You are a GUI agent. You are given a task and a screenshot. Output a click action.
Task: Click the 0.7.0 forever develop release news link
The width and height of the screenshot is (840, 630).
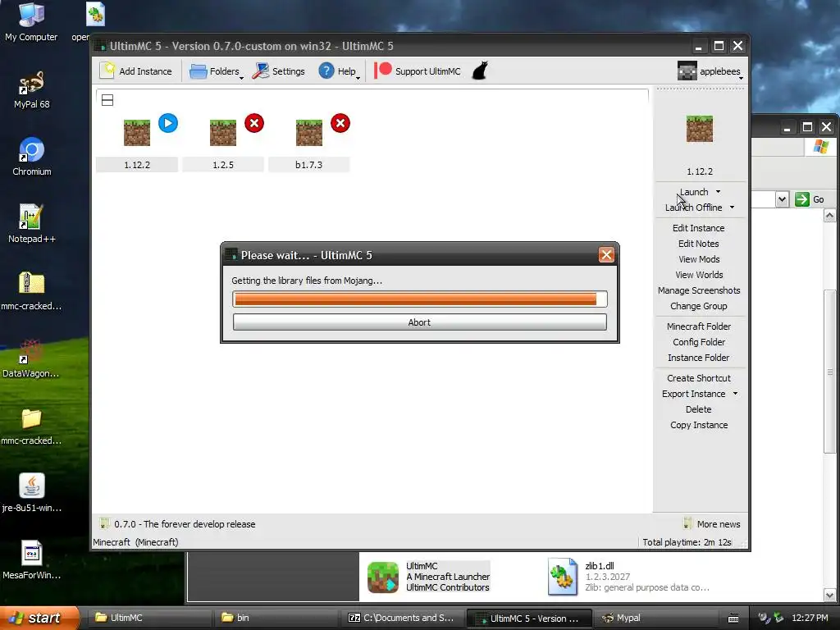click(x=185, y=524)
